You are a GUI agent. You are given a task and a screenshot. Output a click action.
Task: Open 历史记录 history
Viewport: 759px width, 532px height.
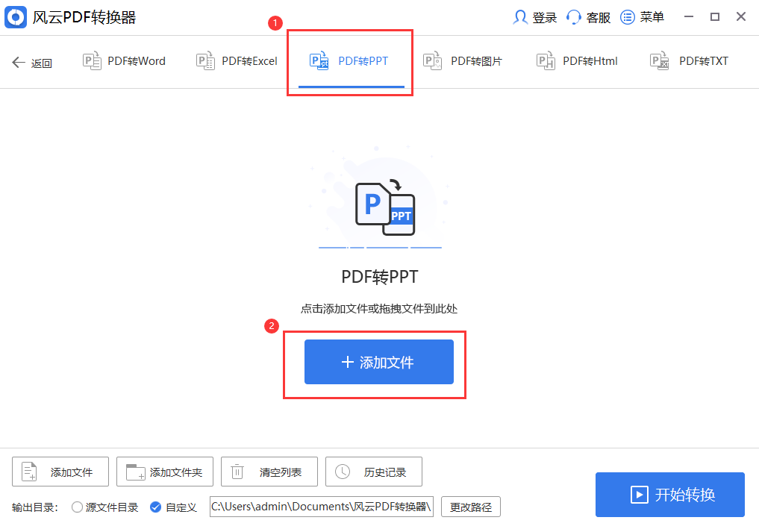pos(374,472)
